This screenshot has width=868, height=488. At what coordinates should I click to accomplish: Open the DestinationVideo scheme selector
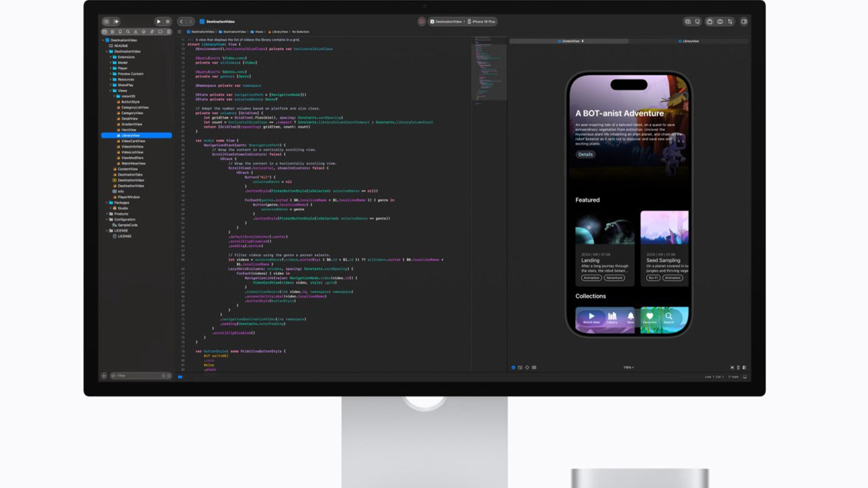[x=446, y=22]
